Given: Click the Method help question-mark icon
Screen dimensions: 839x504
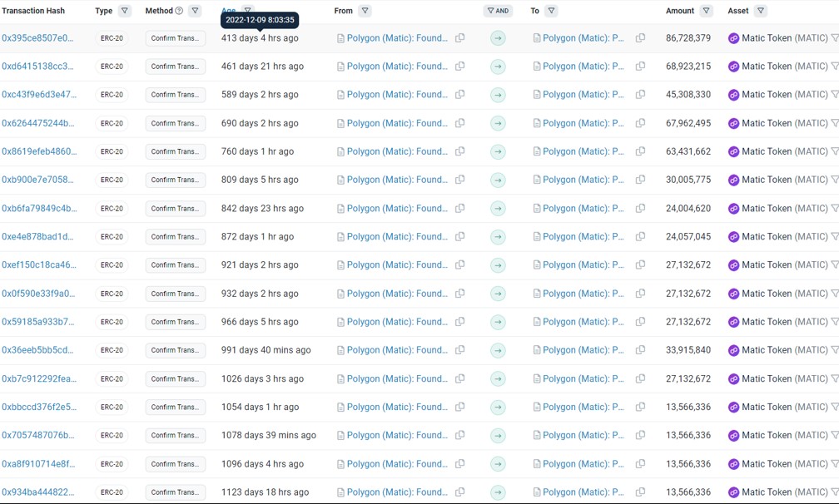Looking at the screenshot, I should click(x=179, y=11).
